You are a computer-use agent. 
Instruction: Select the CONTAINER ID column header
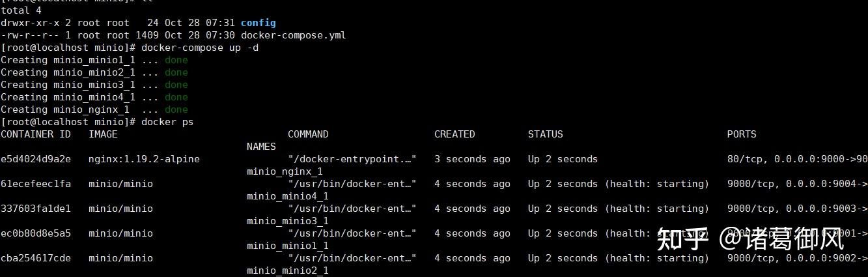tap(36, 134)
